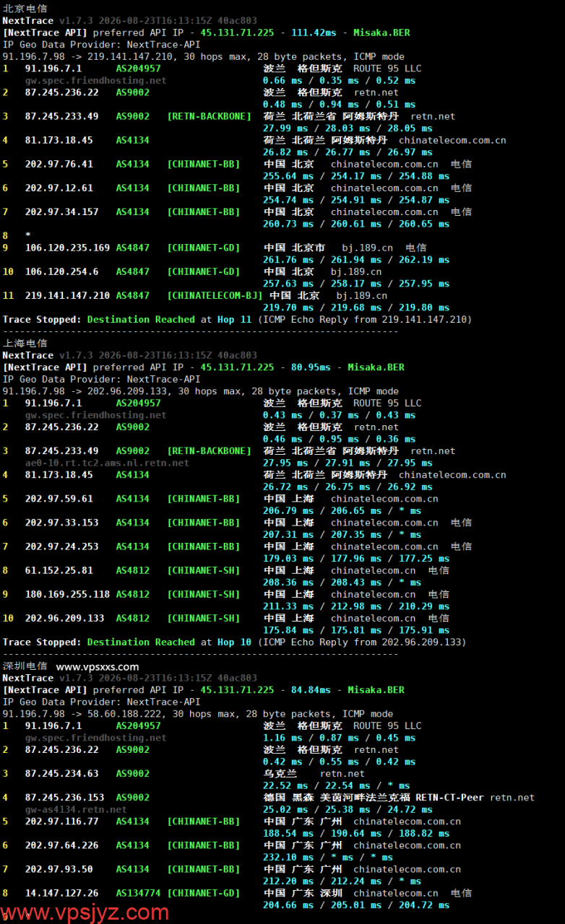Click hop IP 202.97.64.226
Image resolution: width=565 pixels, height=924 pixels.
pos(62,845)
